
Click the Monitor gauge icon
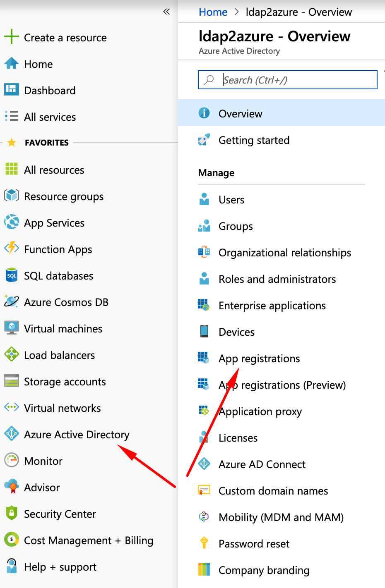(x=12, y=460)
